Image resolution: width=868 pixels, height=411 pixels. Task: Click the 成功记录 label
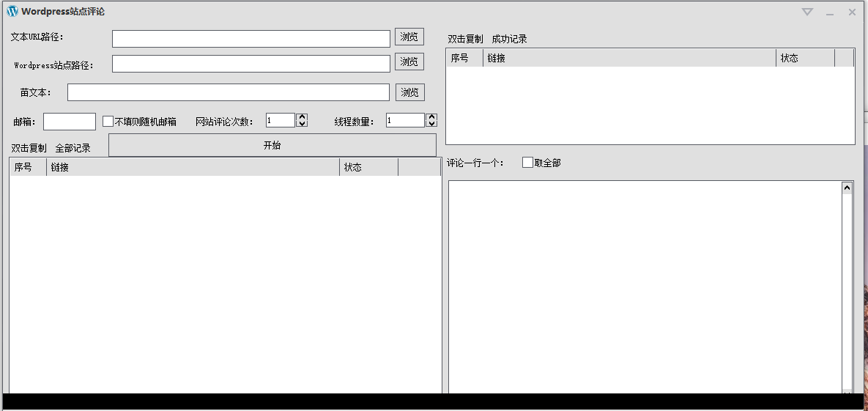point(509,40)
